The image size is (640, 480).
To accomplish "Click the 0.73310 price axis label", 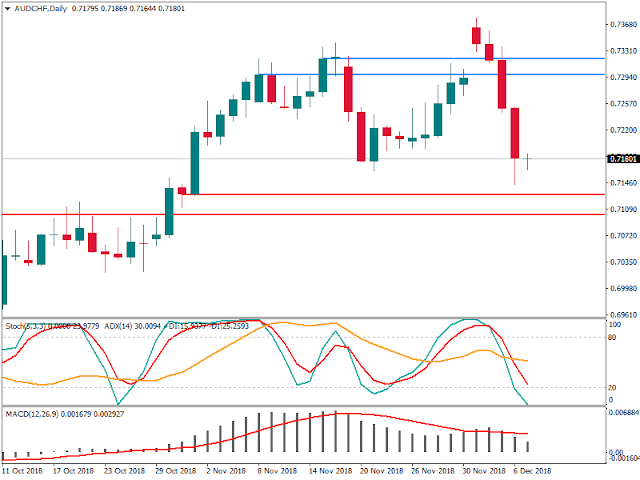I will [x=623, y=51].
